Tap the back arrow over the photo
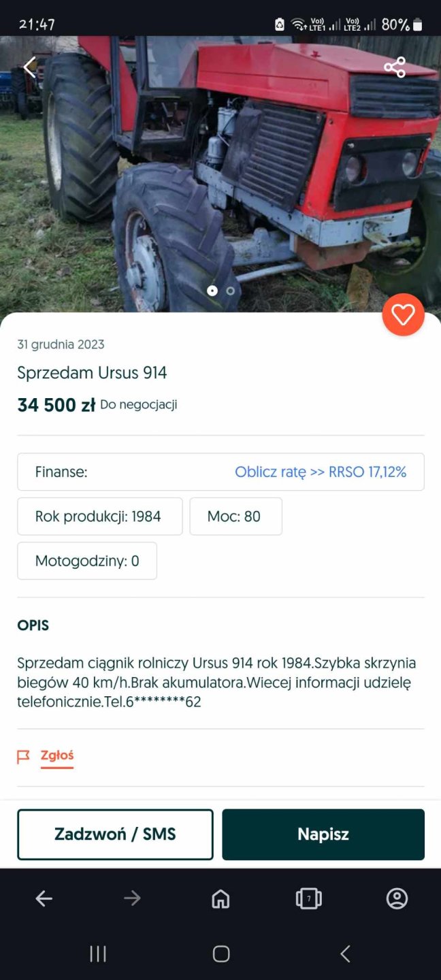 pos(29,67)
